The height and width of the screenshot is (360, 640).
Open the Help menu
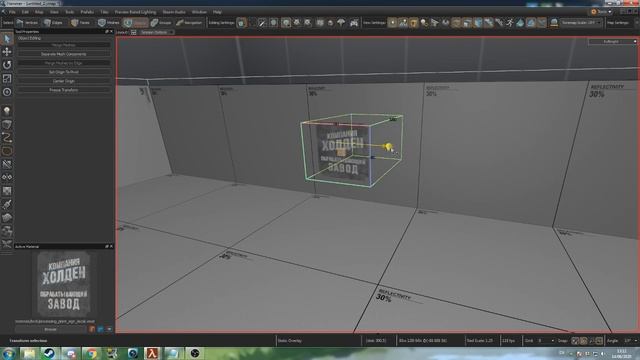[217, 12]
